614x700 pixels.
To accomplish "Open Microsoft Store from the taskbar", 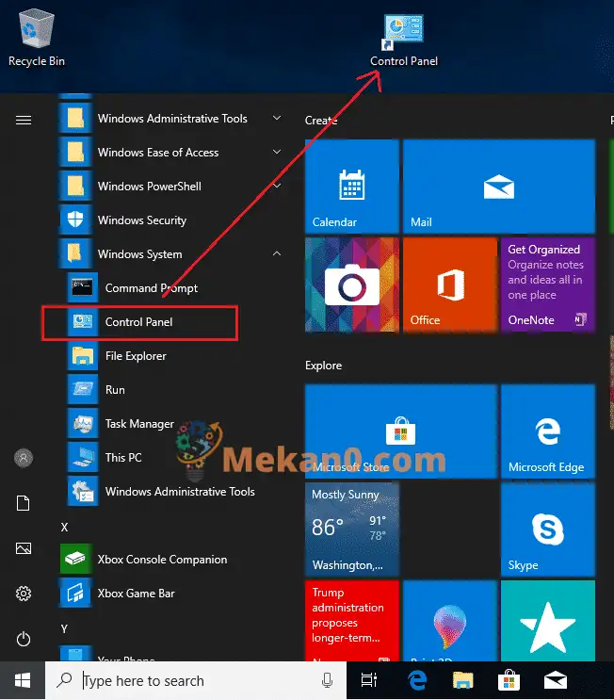I will point(509,680).
